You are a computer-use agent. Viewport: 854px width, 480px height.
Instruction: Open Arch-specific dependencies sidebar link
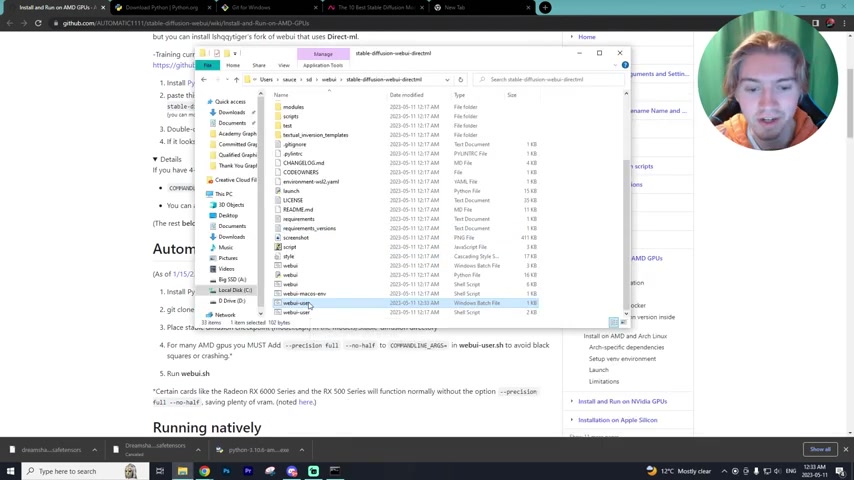tap(626, 347)
